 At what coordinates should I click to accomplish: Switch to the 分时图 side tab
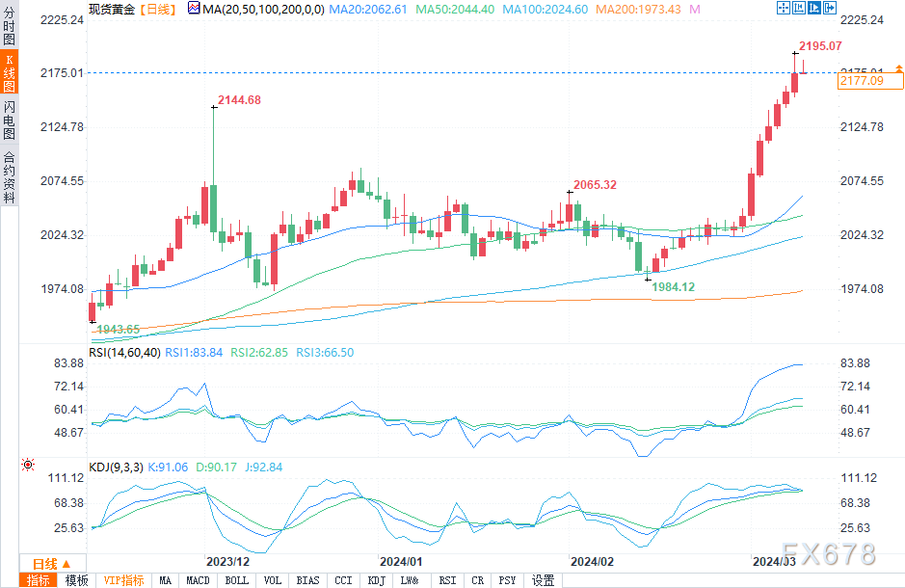point(10,26)
